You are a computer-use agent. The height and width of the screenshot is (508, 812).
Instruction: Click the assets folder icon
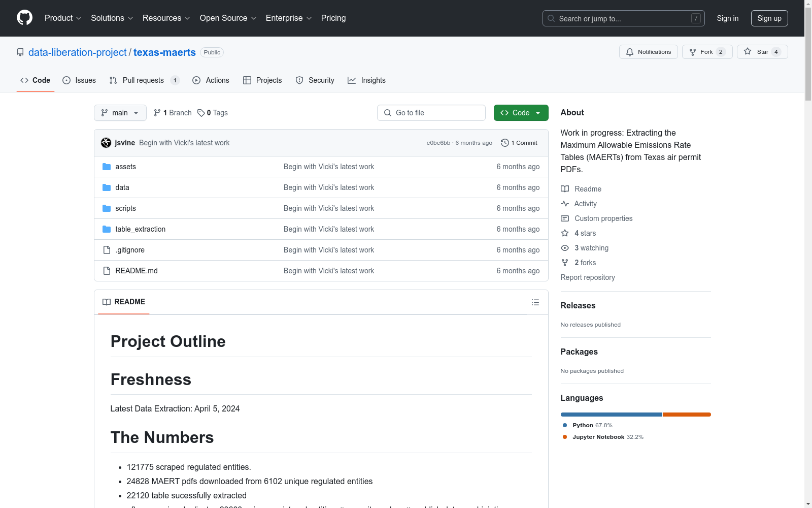pos(107,167)
